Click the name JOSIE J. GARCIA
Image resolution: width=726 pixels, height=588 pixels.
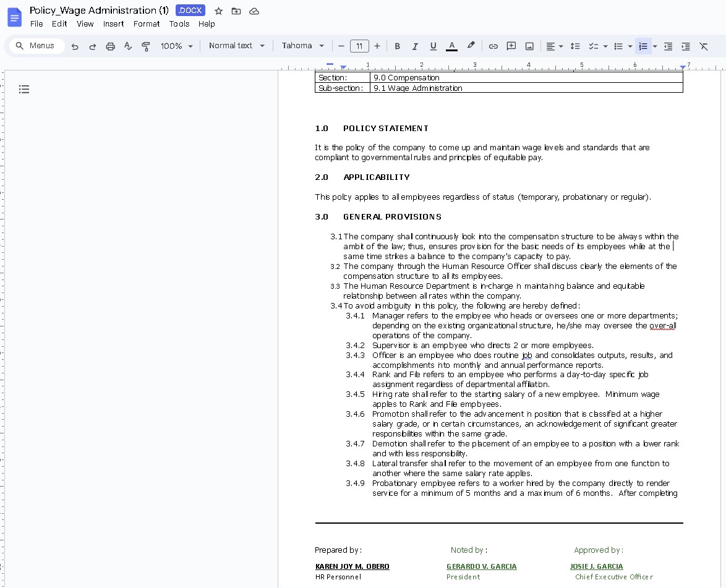(x=596, y=566)
